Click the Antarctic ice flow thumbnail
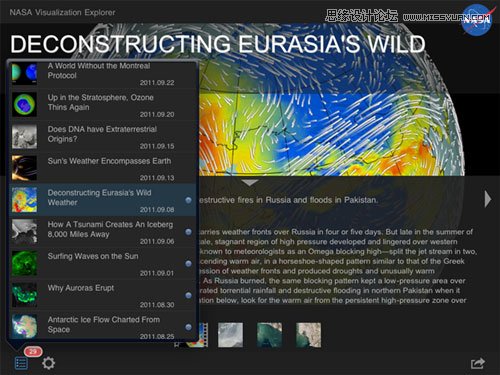Image resolution: width=500 pixels, height=375 pixels. pyautogui.click(x=24, y=327)
